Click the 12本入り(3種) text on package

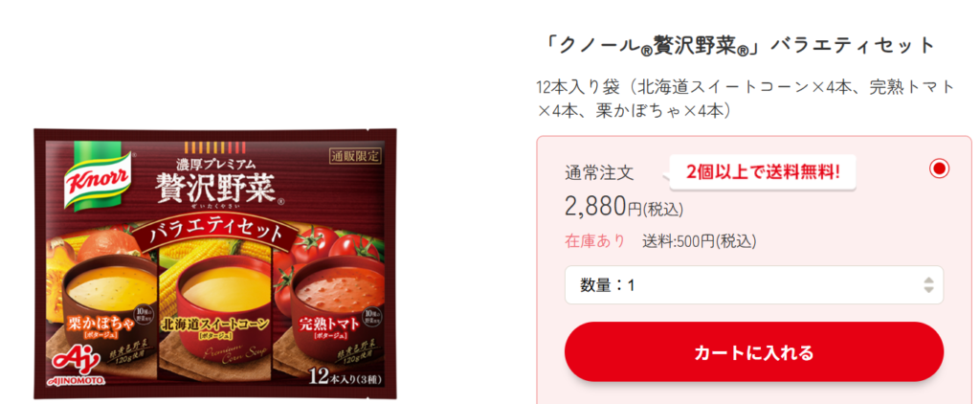[x=345, y=377]
